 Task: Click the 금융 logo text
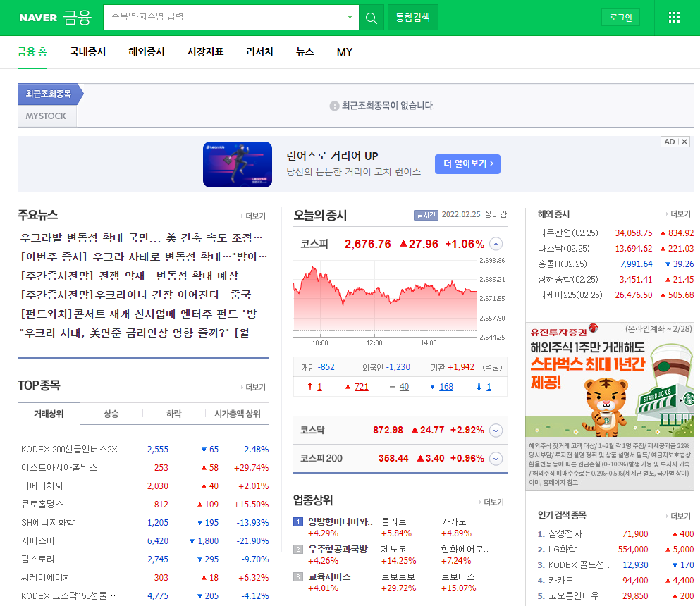[x=78, y=18]
